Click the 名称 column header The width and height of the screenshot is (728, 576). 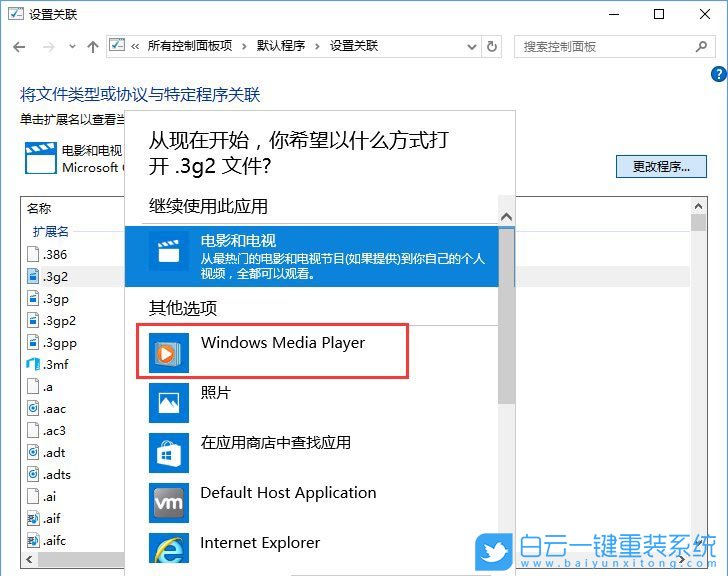[x=39, y=208]
